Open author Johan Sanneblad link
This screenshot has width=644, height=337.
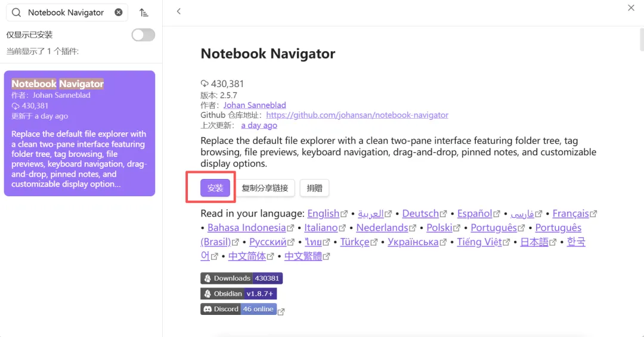[255, 105]
